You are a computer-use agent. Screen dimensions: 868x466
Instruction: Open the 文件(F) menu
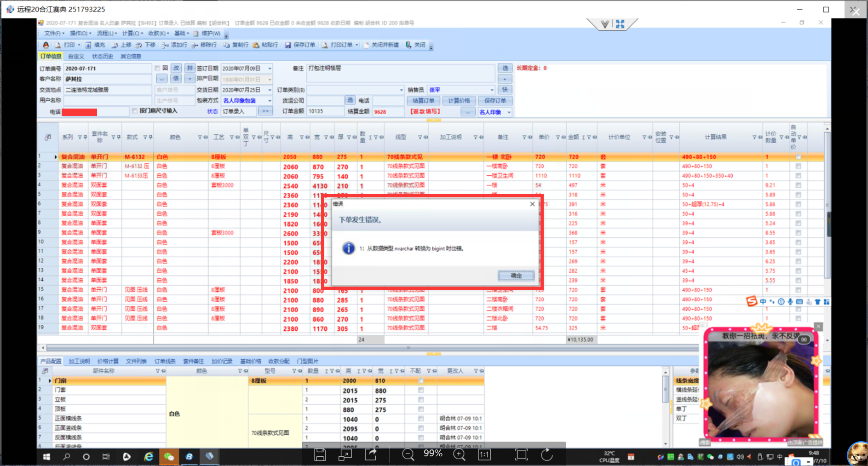coord(52,33)
